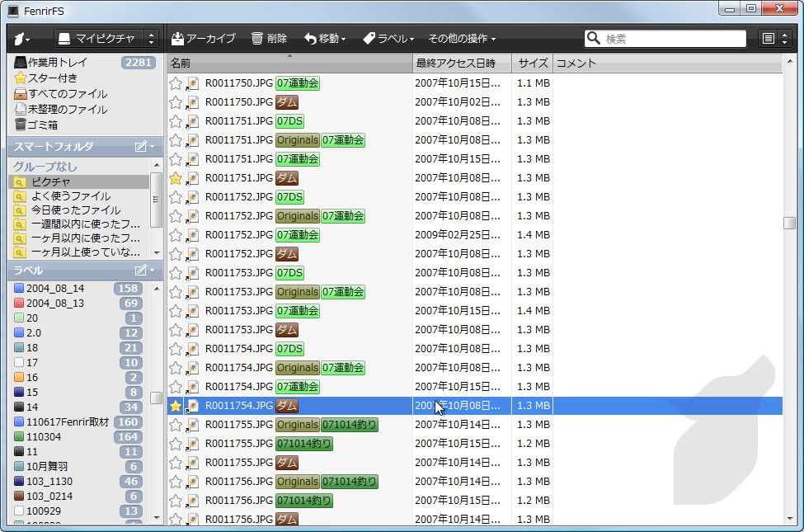Open the ラベル (Label) tag icon
This screenshot has width=804, height=532.
click(369, 38)
